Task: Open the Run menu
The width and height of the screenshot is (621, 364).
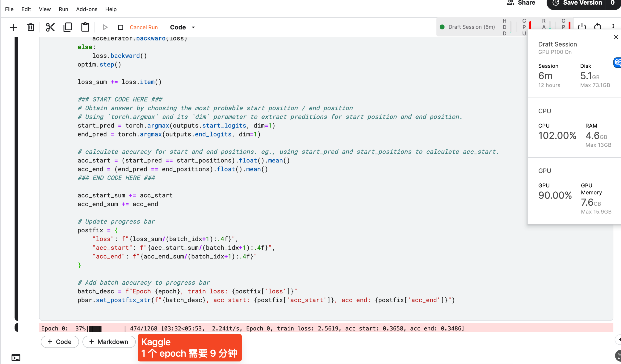Action: [x=63, y=9]
